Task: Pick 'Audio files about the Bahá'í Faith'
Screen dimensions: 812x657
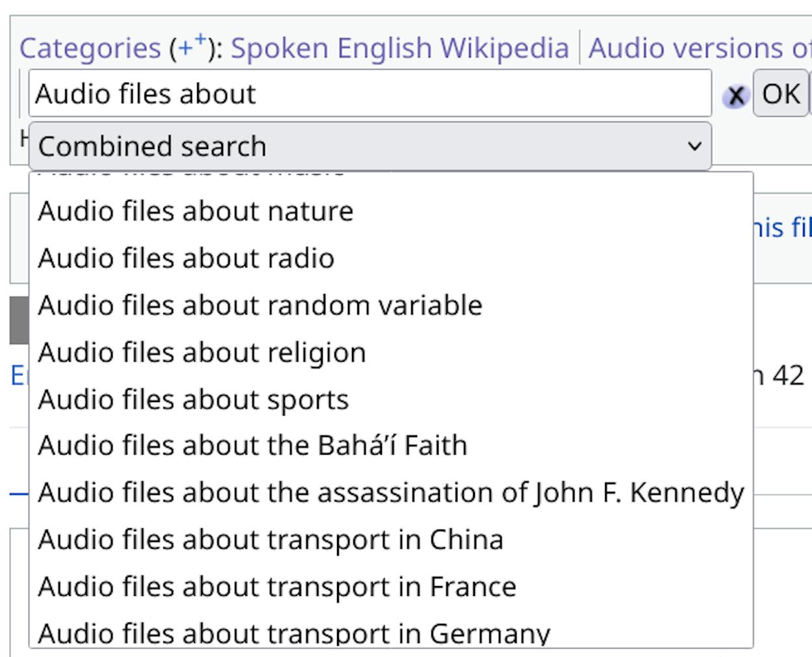Action: pyautogui.click(x=391, y=446)
